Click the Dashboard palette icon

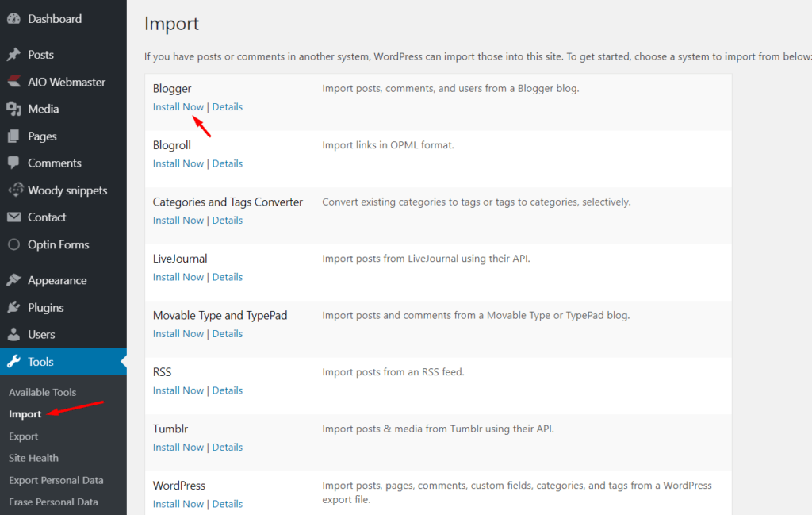(13, 19)
